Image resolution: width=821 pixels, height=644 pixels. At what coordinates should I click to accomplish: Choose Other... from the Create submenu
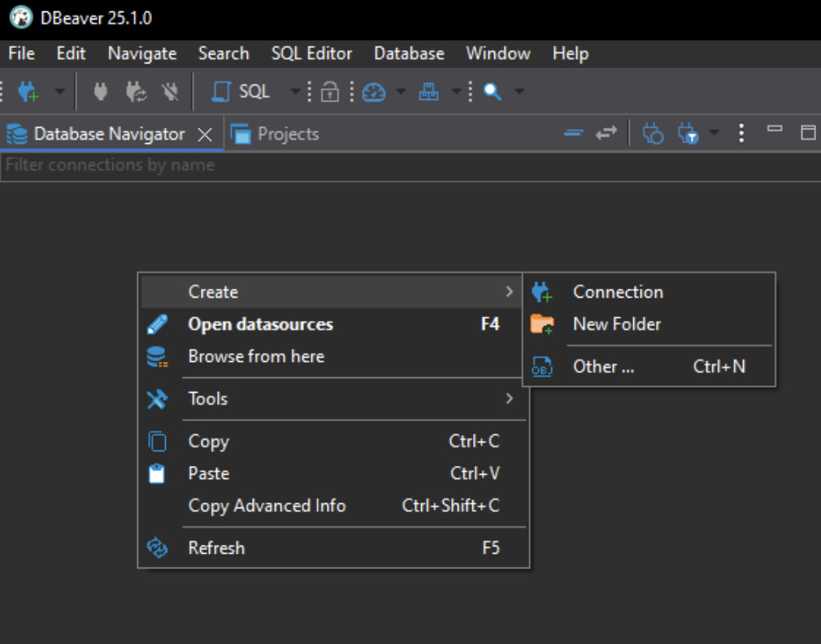coord(649,367)
